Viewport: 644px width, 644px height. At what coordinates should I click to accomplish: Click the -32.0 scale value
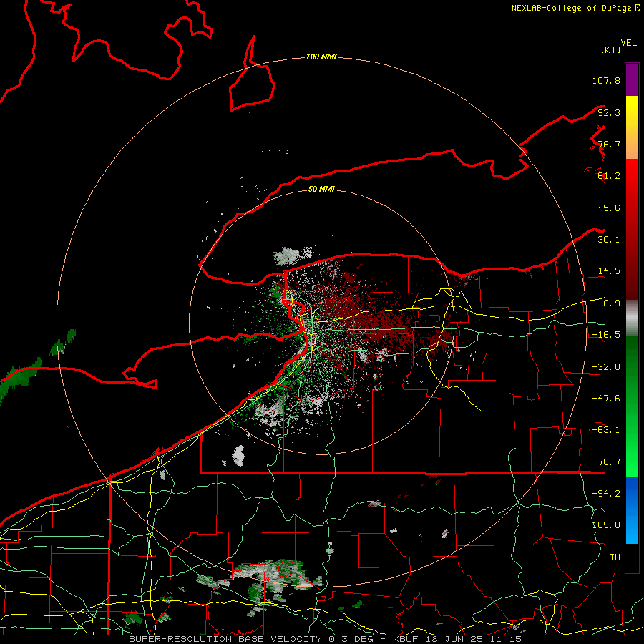coord(606,367)
